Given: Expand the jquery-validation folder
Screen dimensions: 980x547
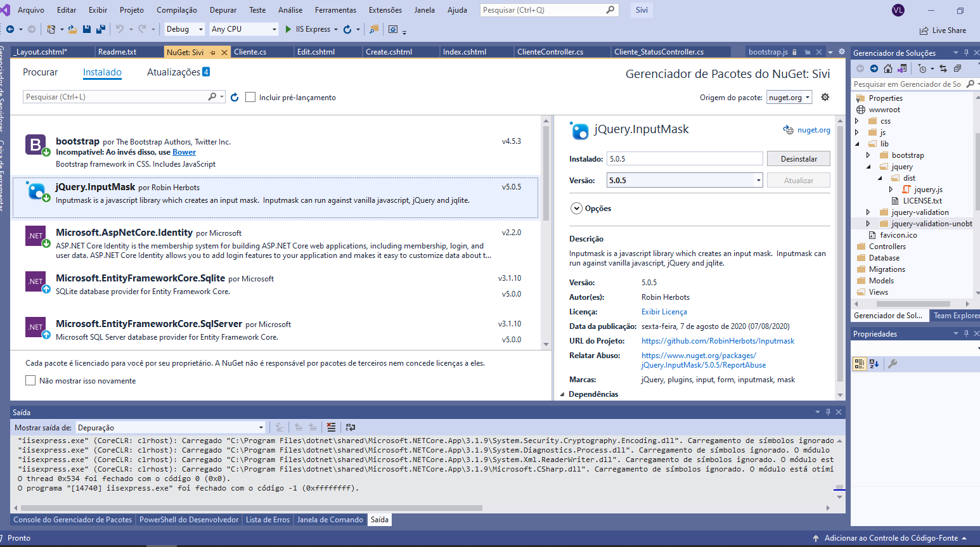Looking at the screenshot, I should pos(868,212).
